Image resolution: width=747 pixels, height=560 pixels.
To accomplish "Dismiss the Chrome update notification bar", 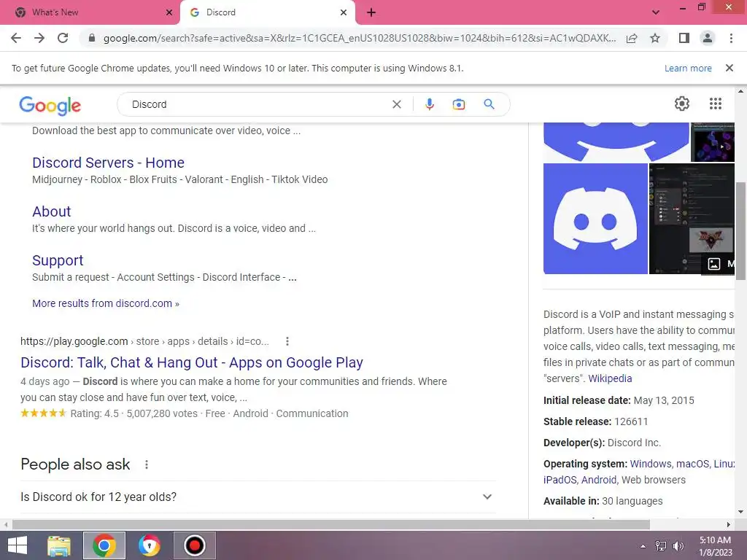I will pyautogui.click(x=729, y=68).
